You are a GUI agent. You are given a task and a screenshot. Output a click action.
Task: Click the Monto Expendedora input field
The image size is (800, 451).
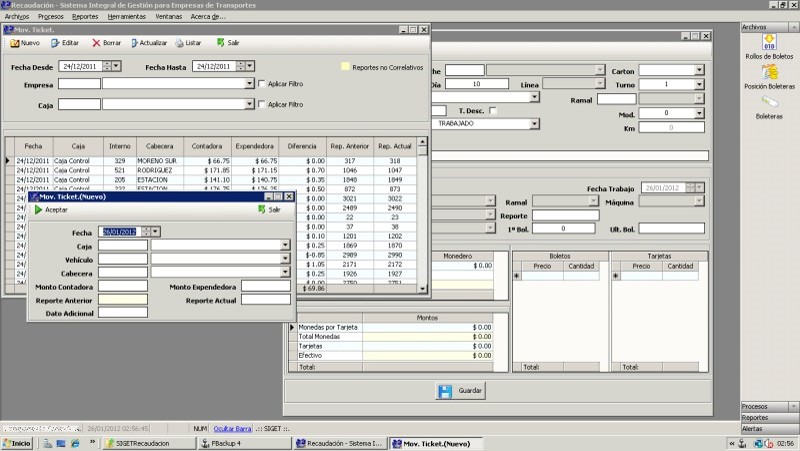tap(266, 286)
